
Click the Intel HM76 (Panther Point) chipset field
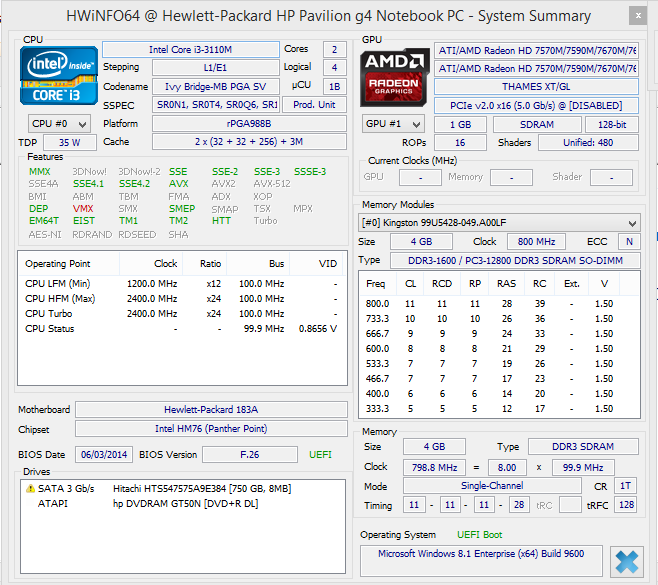211,428
